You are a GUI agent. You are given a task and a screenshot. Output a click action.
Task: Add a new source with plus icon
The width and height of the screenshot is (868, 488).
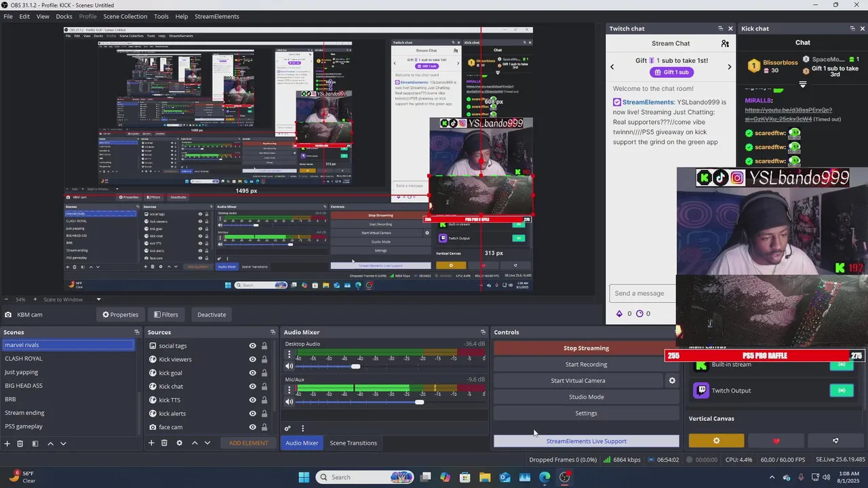tap(151, 443)
